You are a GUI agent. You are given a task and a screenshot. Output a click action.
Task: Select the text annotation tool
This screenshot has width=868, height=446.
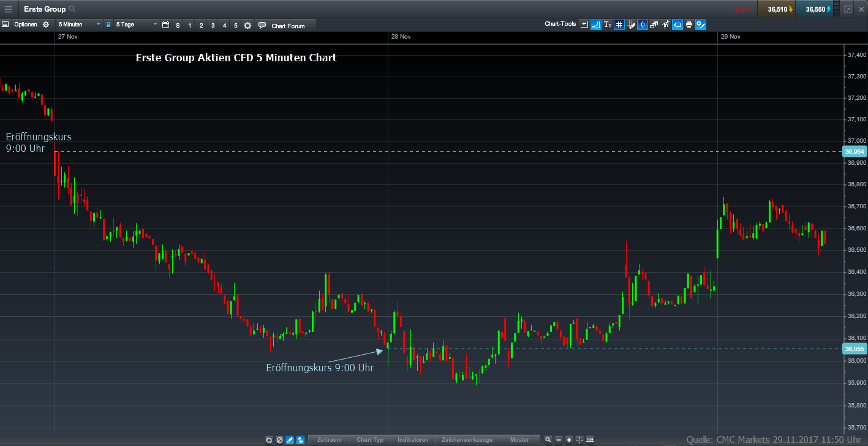[608, 25]
